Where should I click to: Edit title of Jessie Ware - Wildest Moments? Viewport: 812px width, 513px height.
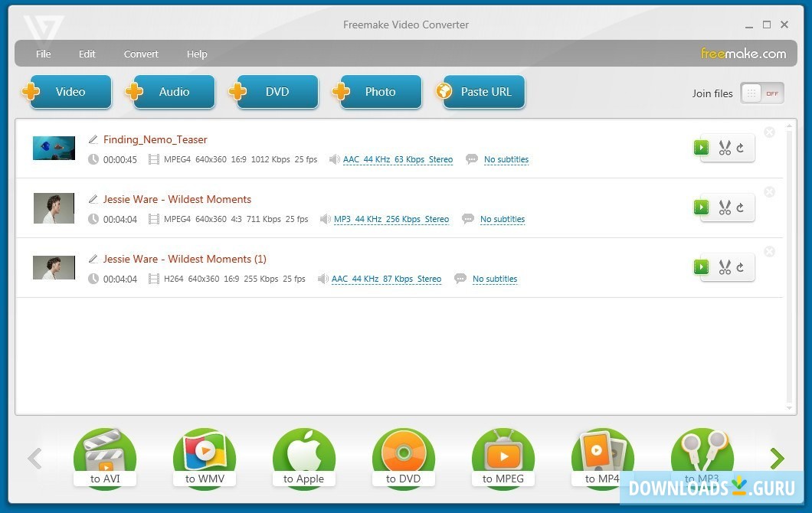pos(93,199)
